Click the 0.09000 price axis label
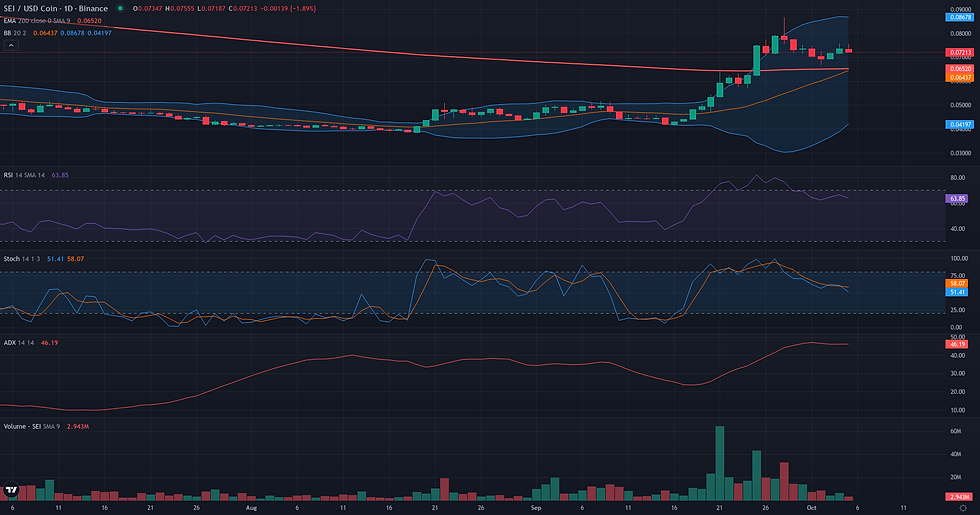 pyautogui.click(x=961, y=10)
